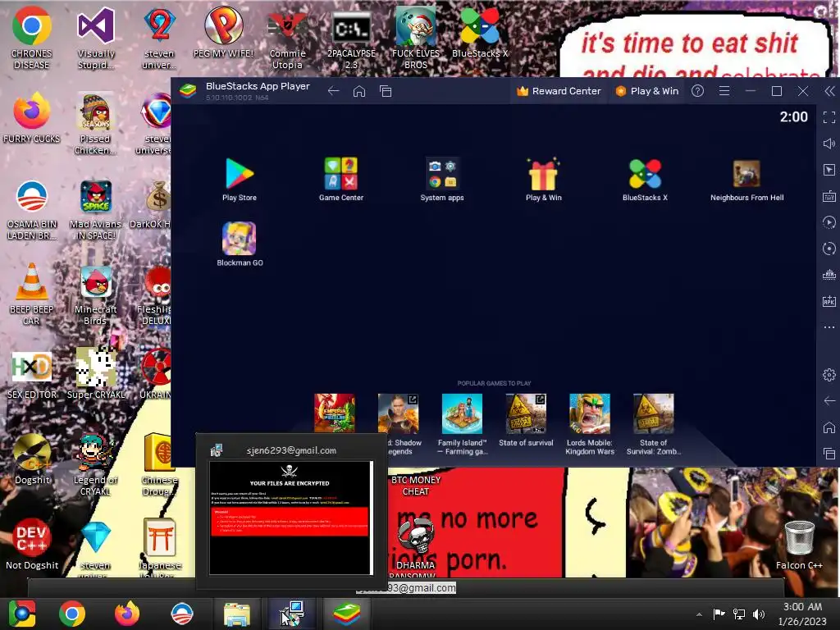
Task: Click Firefox icon in taskbar
Action: point(127,614)
